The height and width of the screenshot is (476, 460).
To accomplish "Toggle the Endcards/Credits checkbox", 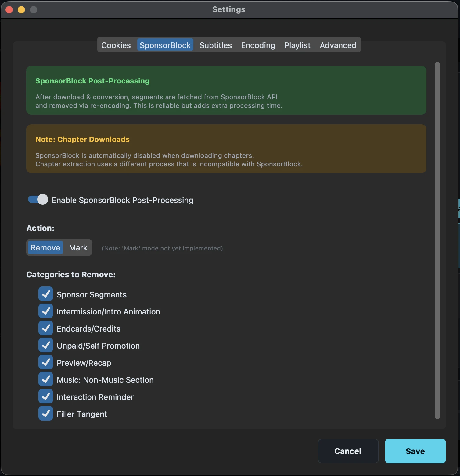I will coord(46,328).
